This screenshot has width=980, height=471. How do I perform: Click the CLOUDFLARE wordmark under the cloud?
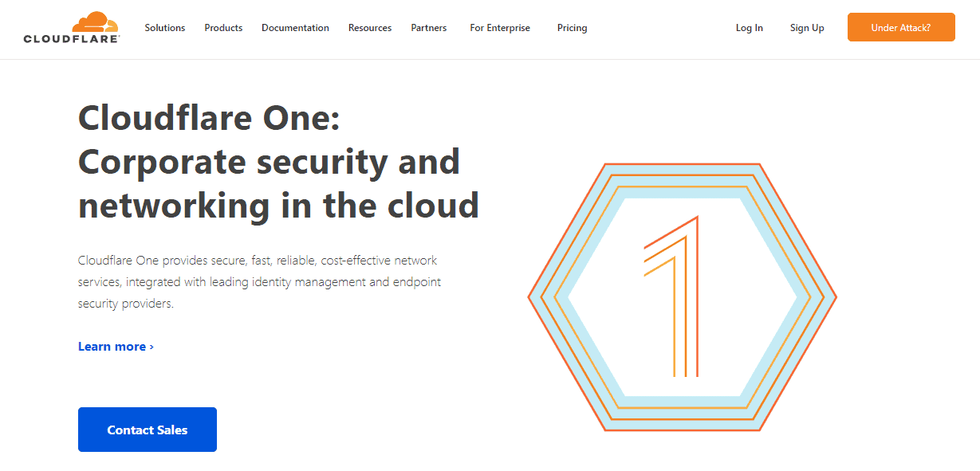coord(72,38)
